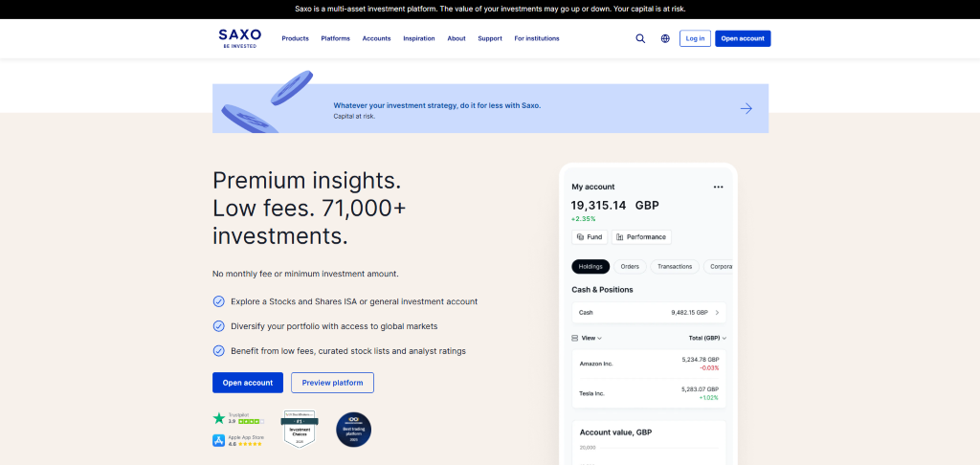Click the Fund button in My account
This screenshot has height=465, width=980.
click(590, 237)
